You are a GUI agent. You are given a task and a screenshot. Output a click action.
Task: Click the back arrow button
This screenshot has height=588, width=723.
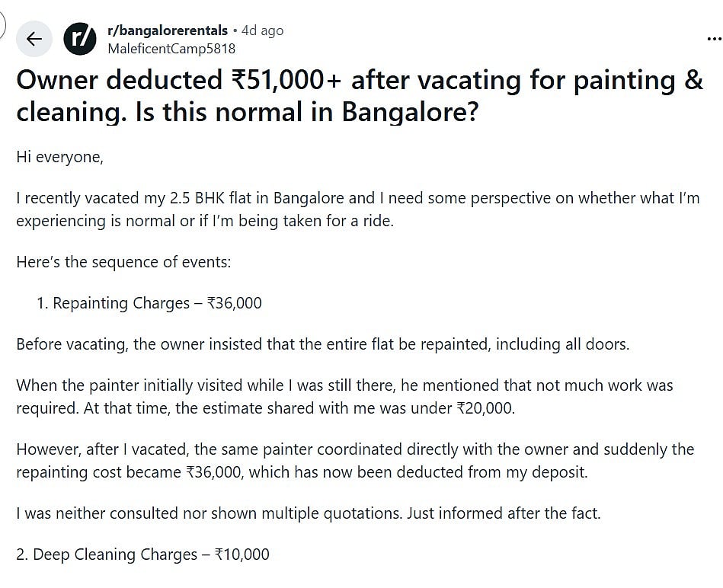pos(34,39)
